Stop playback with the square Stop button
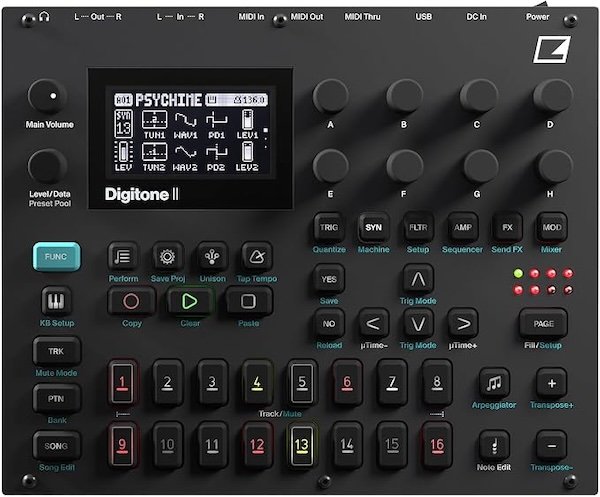Image resolution: width=600 pixels, height=497 pixels. click(248, 301)
